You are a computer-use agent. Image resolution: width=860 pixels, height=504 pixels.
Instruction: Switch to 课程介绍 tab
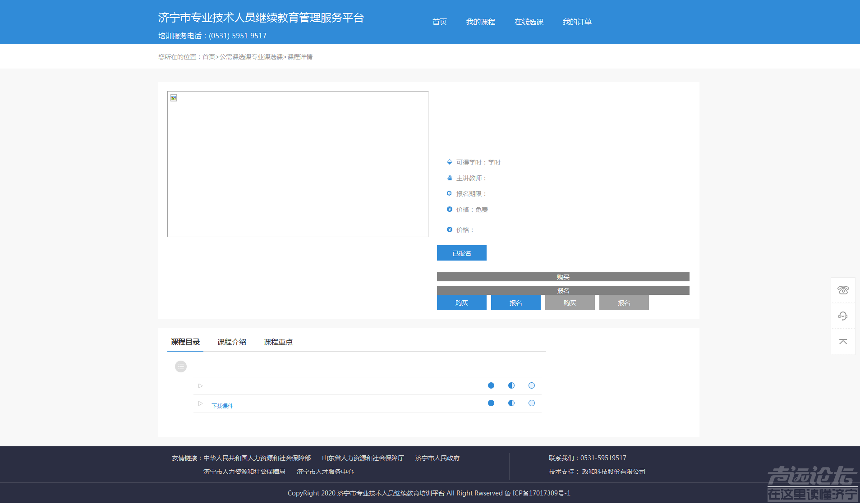pyautogui.click(x=232, y=342)
